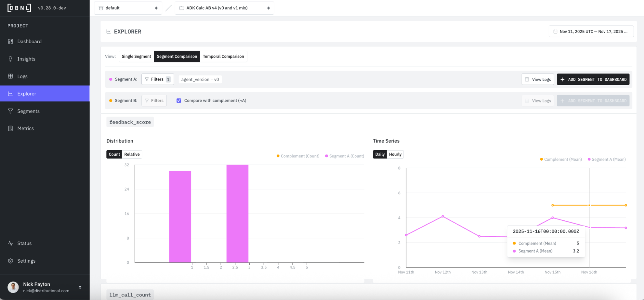
Task: Click the Explorer chart icon in sidebar
Action: click(10, 94)
